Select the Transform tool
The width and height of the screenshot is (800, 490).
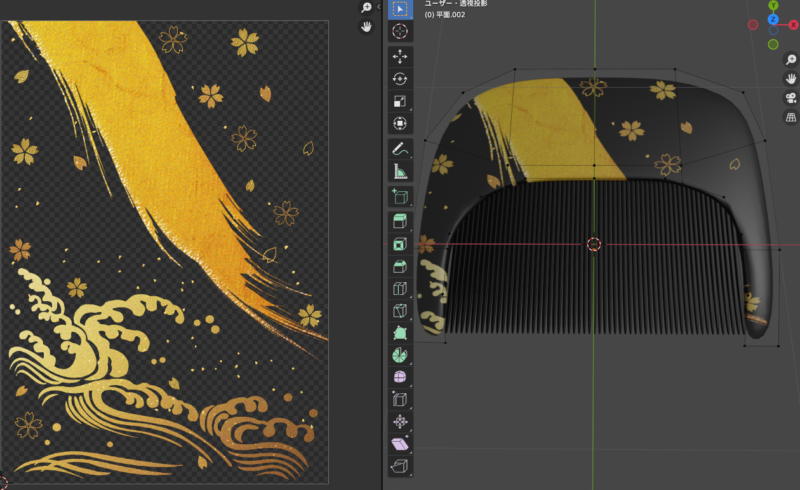(400, 124)
